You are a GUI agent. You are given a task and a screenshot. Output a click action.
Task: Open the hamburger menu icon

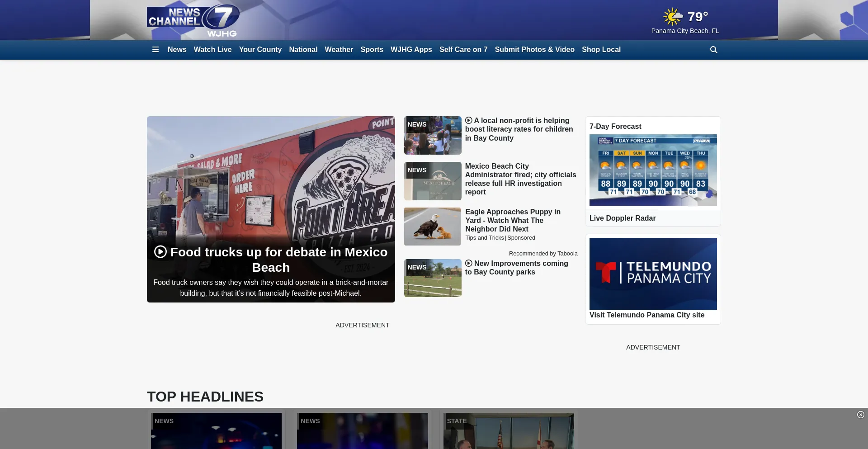pyautogui.click(x=156, y=50)
